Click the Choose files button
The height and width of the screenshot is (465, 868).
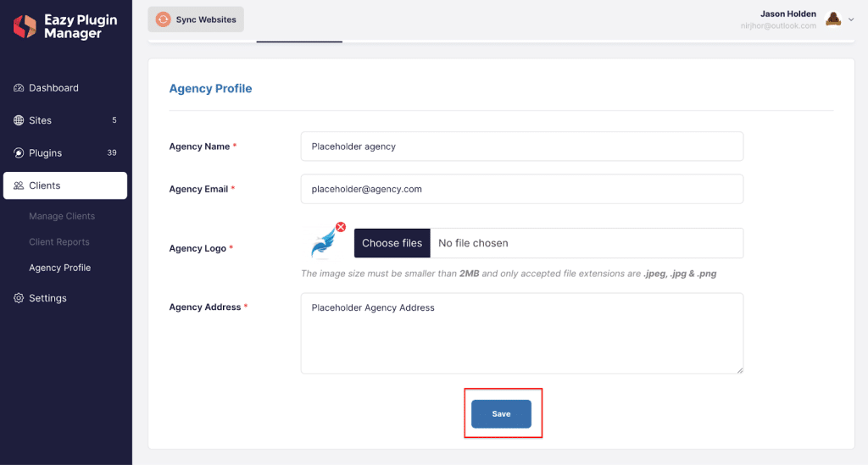[x=392, y=243]
